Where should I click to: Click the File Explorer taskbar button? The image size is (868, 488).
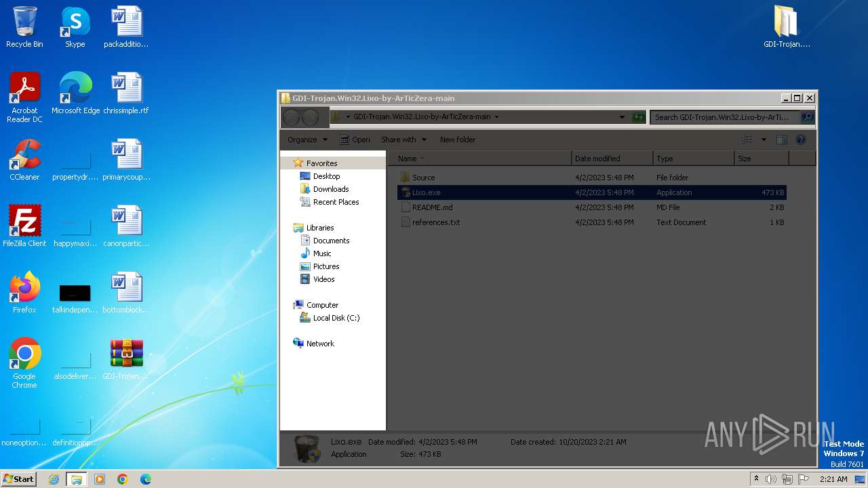coord(77,479)
